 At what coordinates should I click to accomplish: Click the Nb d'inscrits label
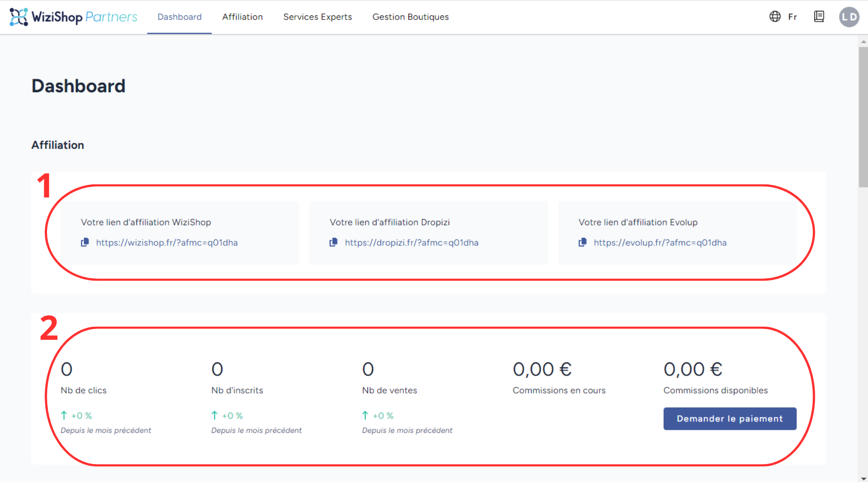tap(237, 390)
